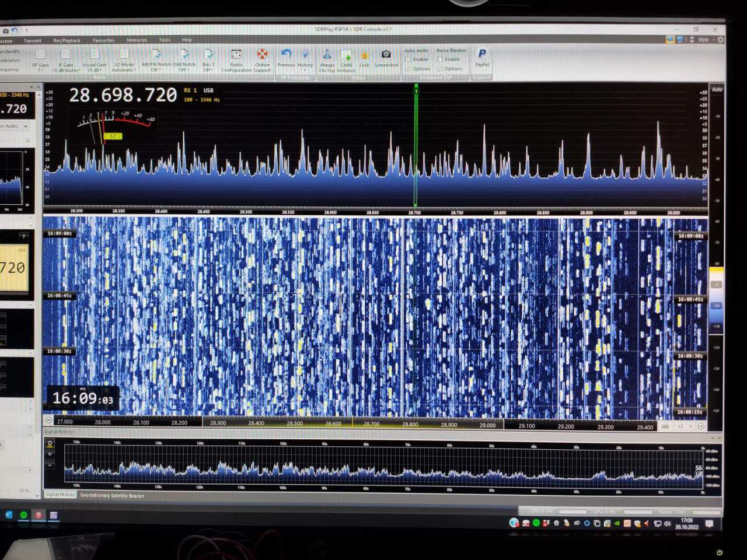Open Radio Configuration in the ribbon
This screenshot has height=560, width=747.
(x=236, y=61)
